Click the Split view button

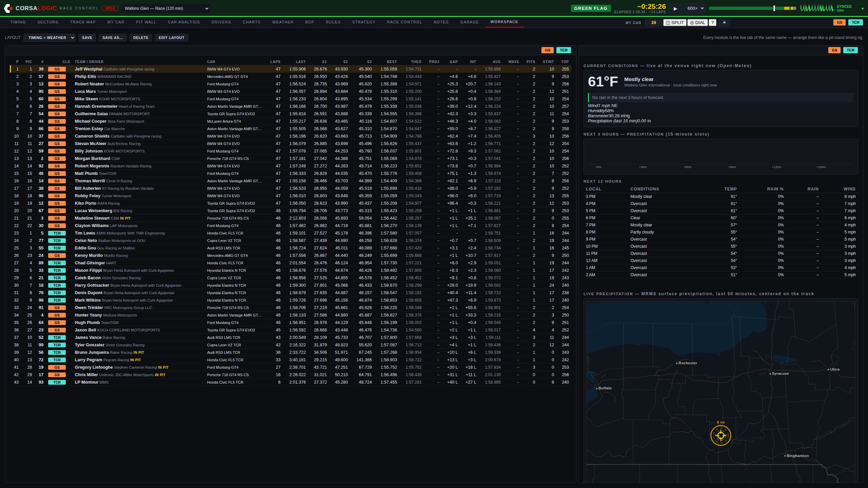click(675, 23)
